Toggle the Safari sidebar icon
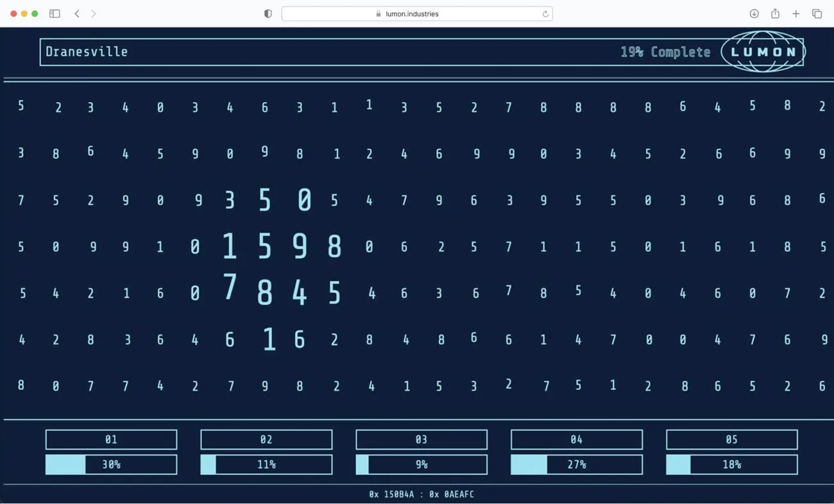 pyautogui.click(x=55, y=13)
